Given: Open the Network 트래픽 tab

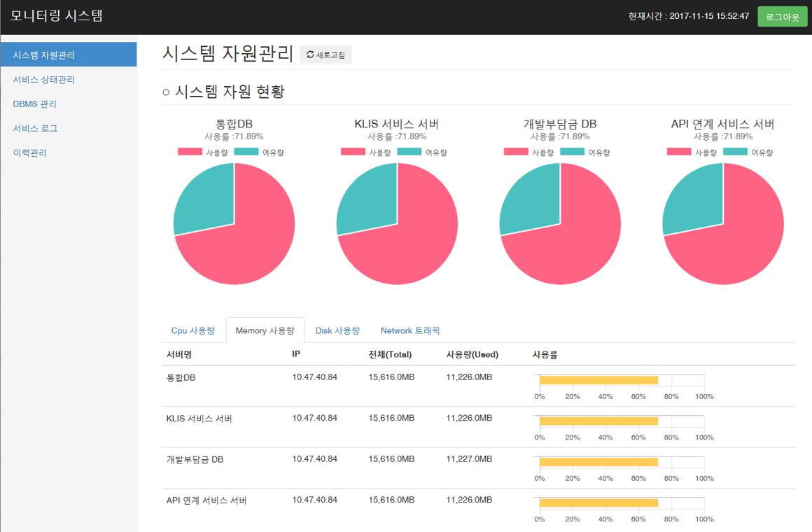Looking at the screenshot, I should tap(409, 330).
